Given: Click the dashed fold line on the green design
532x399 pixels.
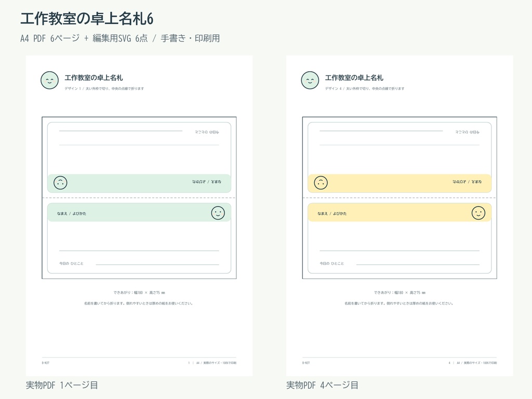Looking at the screenshot, I should [139, 198].
